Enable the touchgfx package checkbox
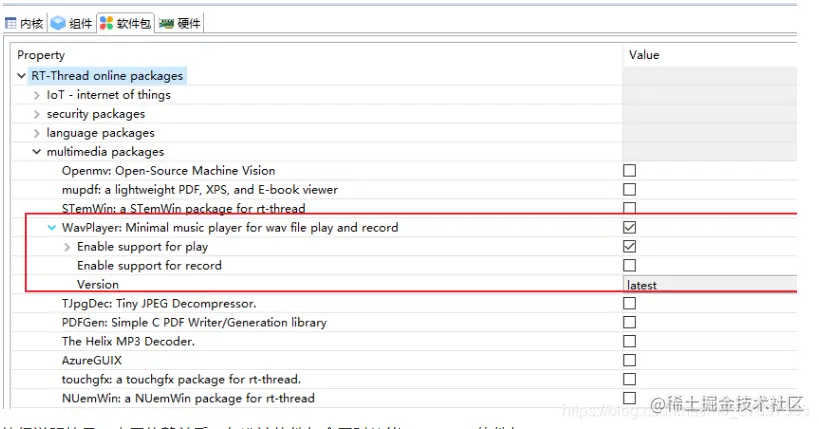Image resolution: width=819 pixels, height=429 pixels. (629, 379)
